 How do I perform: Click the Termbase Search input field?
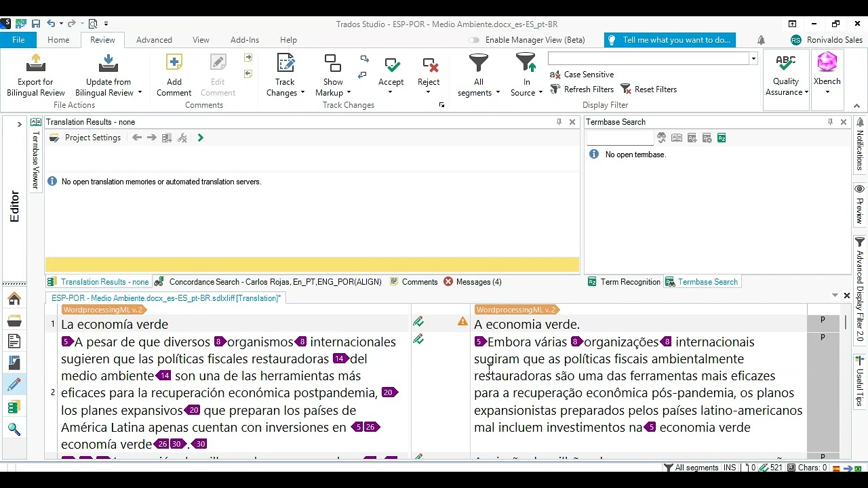click(x=620, y=138)
